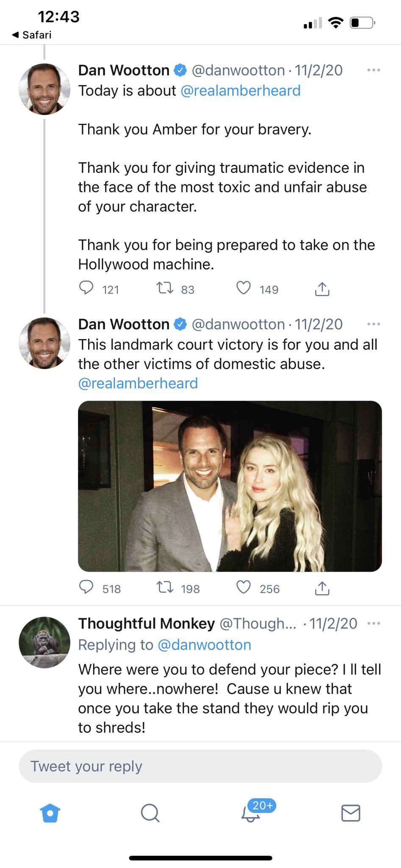Like the tweet with 149 likes
Image resolution: width=401 pixels, height=868 pixels.
[x=243, y=288]
